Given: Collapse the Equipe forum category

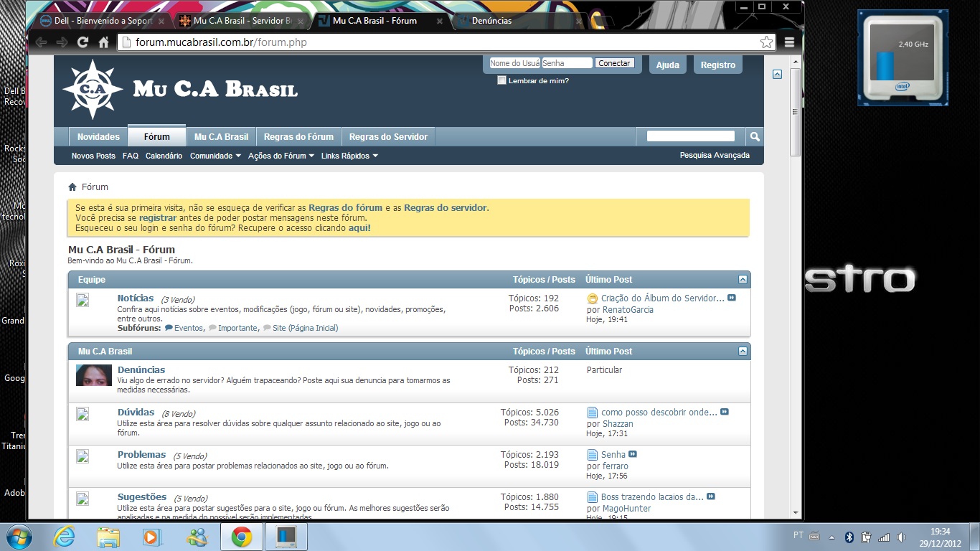Looking at the screenshot, I should [743, 280].
